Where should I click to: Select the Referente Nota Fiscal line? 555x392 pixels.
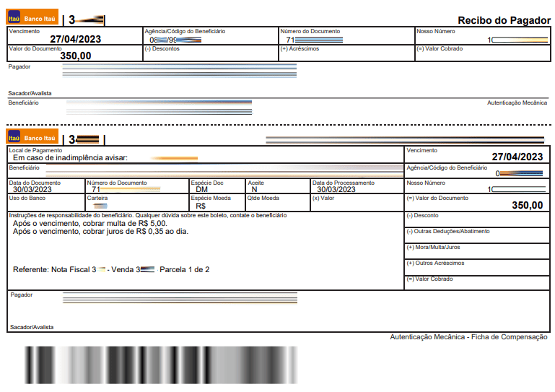point(111,269)
